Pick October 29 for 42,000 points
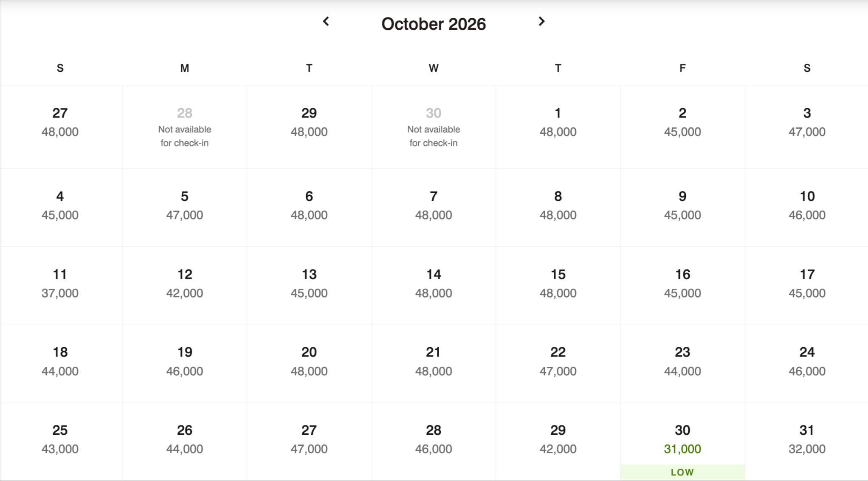The width and height of the screenshot is (868, 481). (x=558, y=439)
